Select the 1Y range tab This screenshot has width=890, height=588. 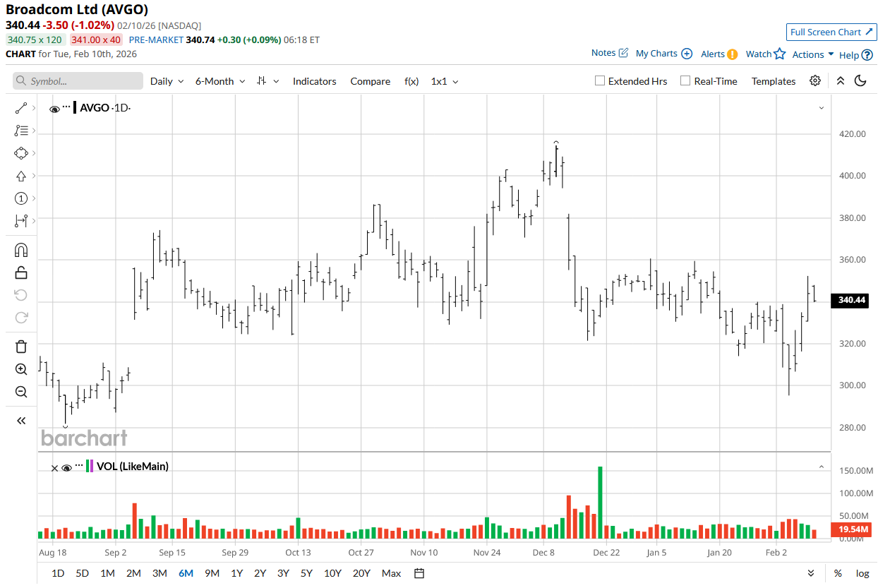click(x=236, y=573)
